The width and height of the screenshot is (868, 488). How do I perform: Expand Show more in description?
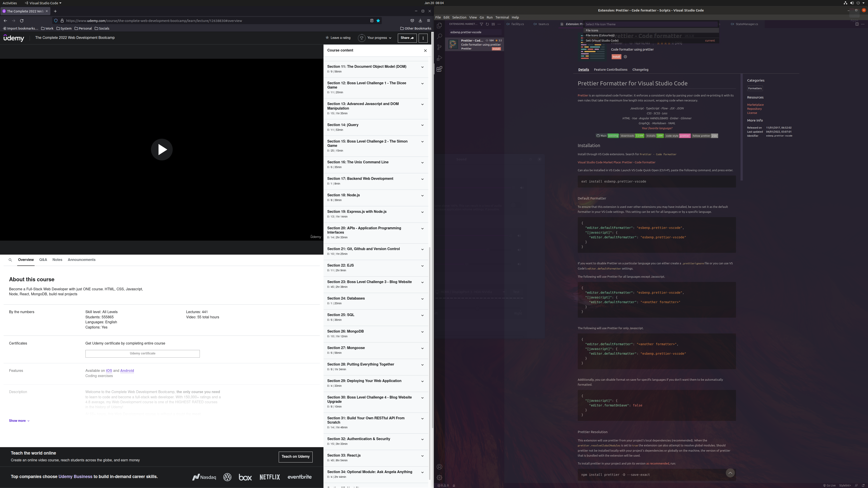[x=19, y=421]
